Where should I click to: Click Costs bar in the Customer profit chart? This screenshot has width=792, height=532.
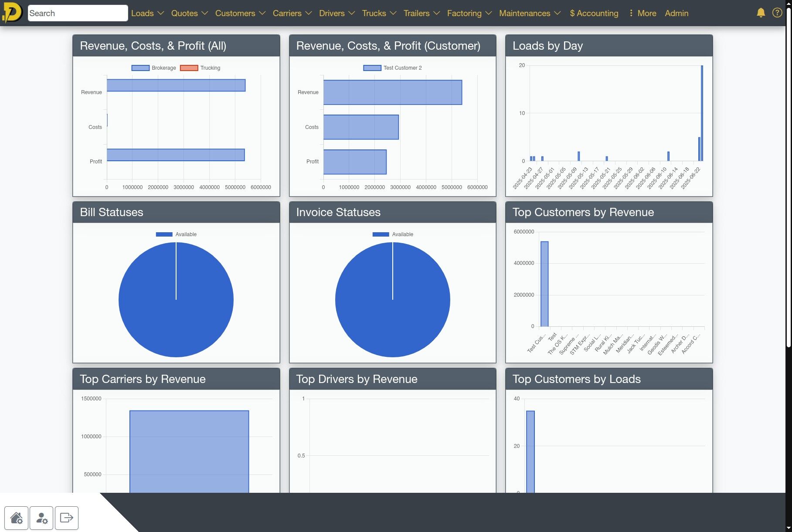tap(361, 127)
